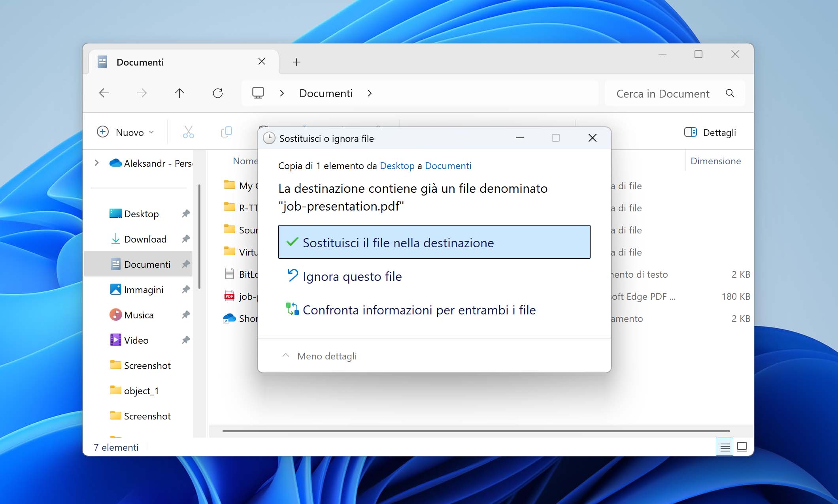Minimize the Sostituisci o ignora file dialog

520,138
